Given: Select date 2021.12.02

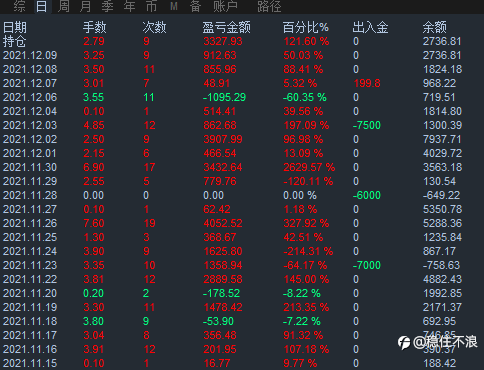Looking at the screenshot, I should click(x=30, y=139).
